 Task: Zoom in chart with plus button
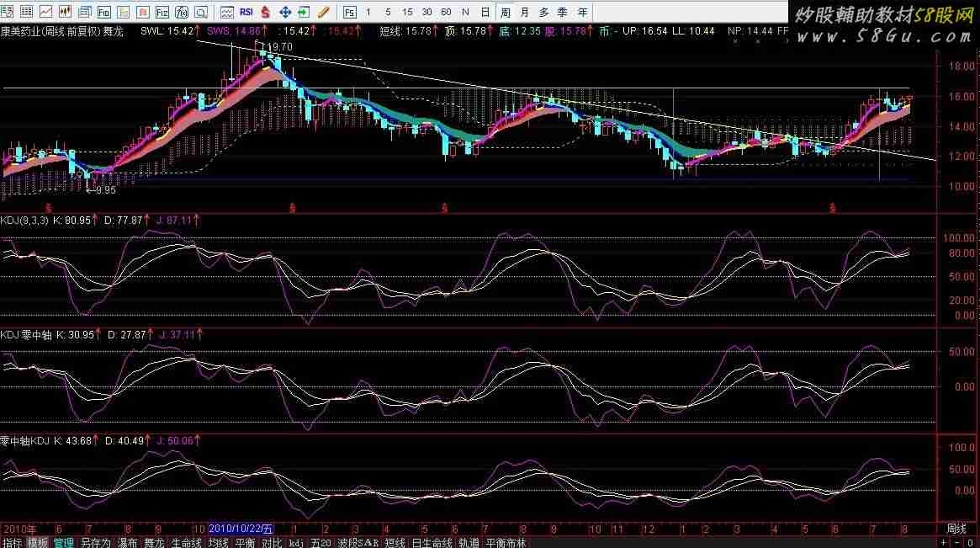(x=945, y=542)
